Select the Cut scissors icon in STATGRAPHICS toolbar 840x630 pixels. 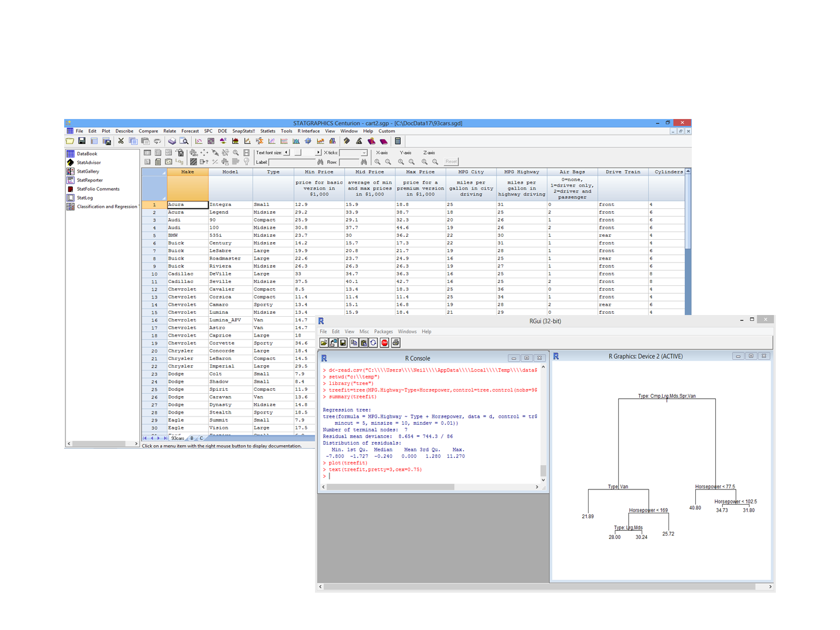pos(121,141)
